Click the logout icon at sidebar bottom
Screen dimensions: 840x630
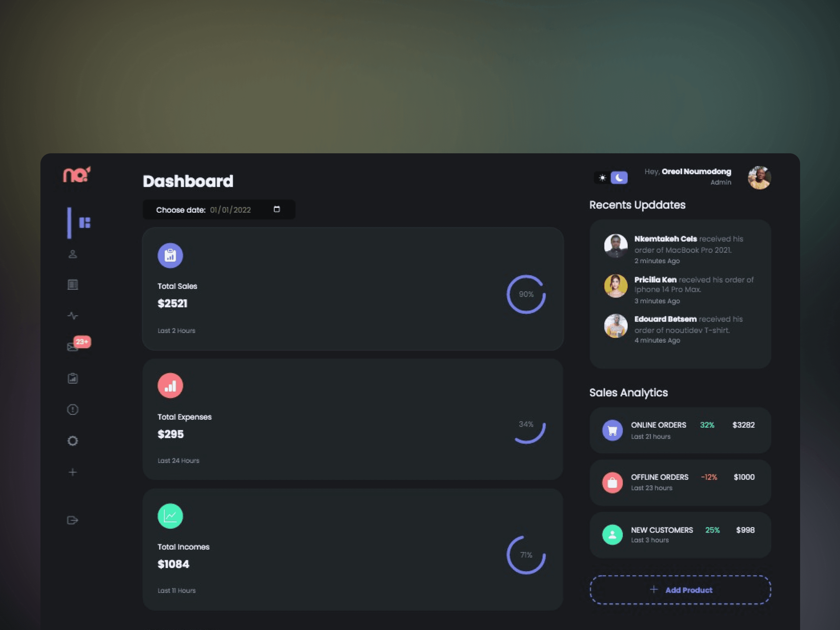[x=72, y=519]
